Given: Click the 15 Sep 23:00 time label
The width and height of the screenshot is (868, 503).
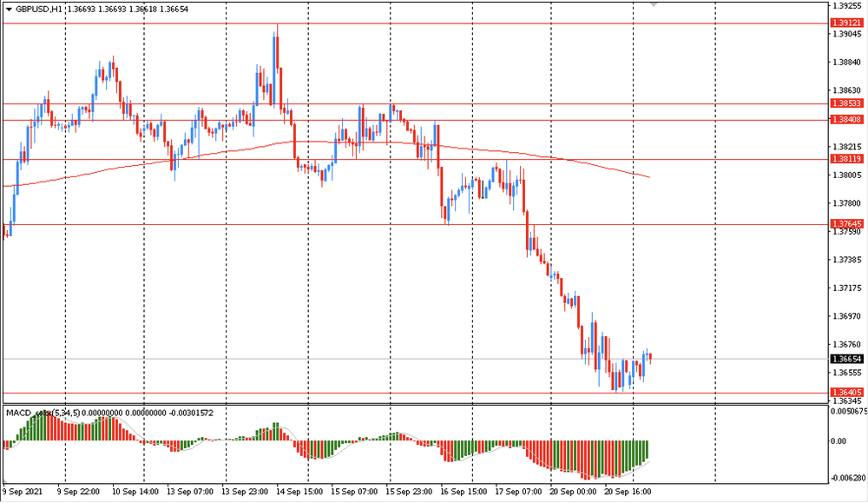Looking at the screenshot, I should 409,492.
